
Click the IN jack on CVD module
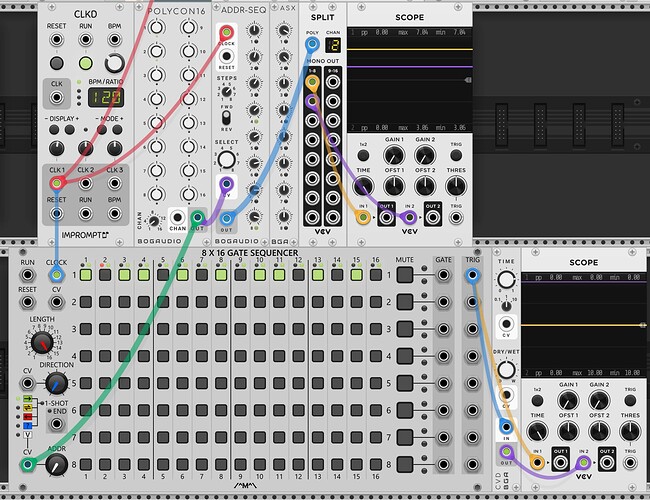click(x=506, y=426)
